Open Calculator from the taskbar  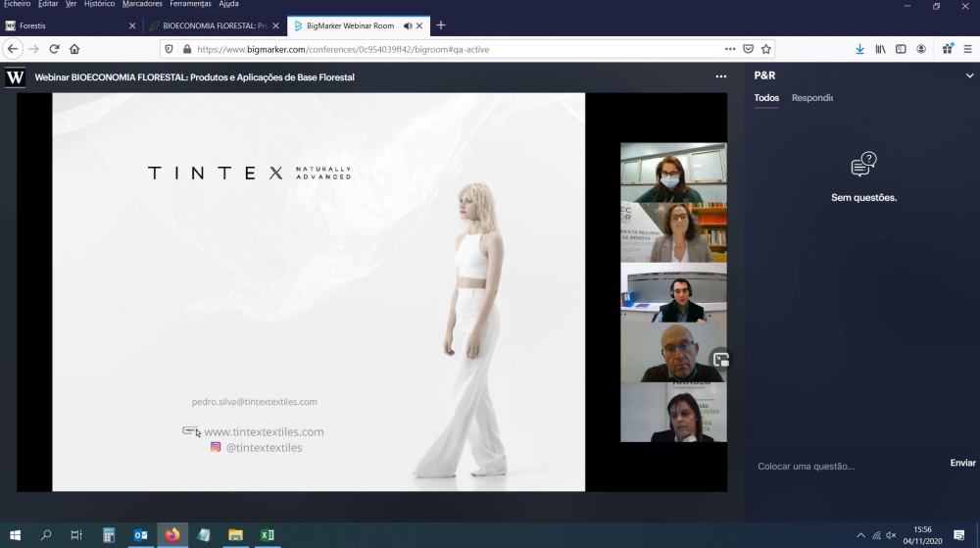(x=109, y=535)
